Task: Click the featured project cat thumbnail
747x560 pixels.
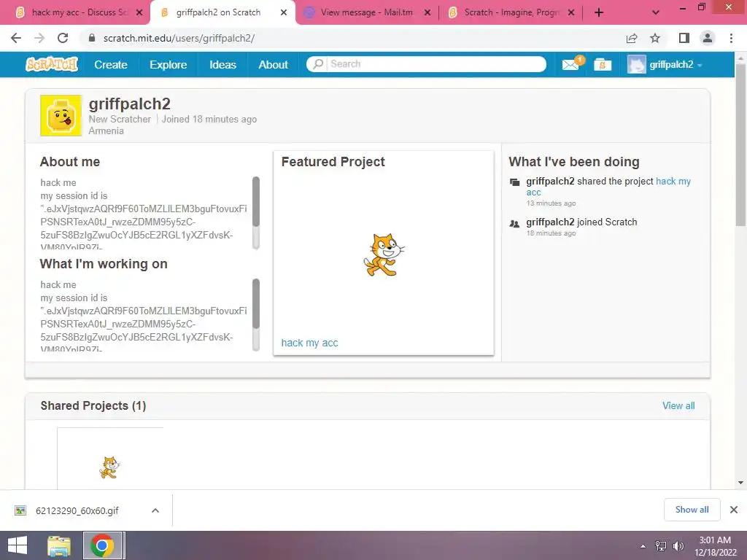Action: 384,254
